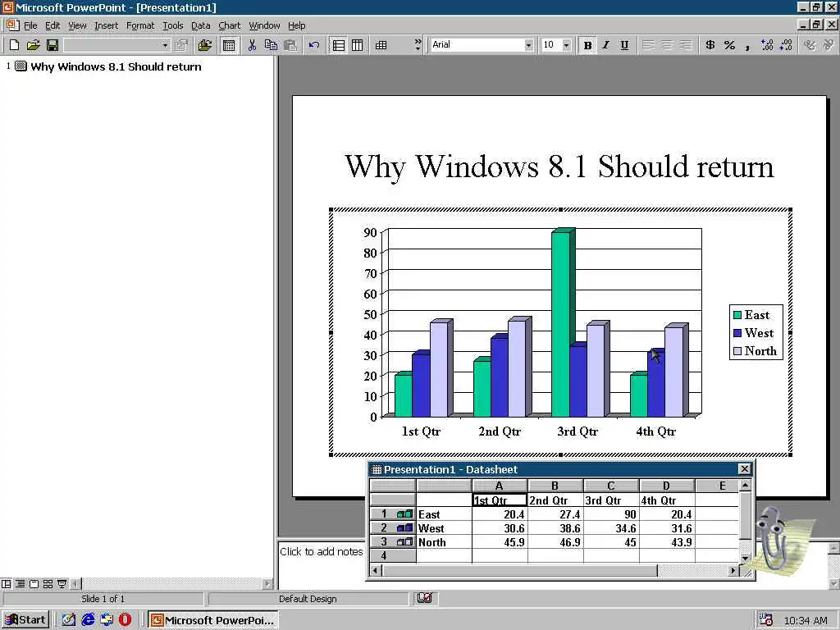Image resolution: width=840 pixels, height=630 pixels.
Task: Click the Paste clipboard icon
Action: pos(290,45)
